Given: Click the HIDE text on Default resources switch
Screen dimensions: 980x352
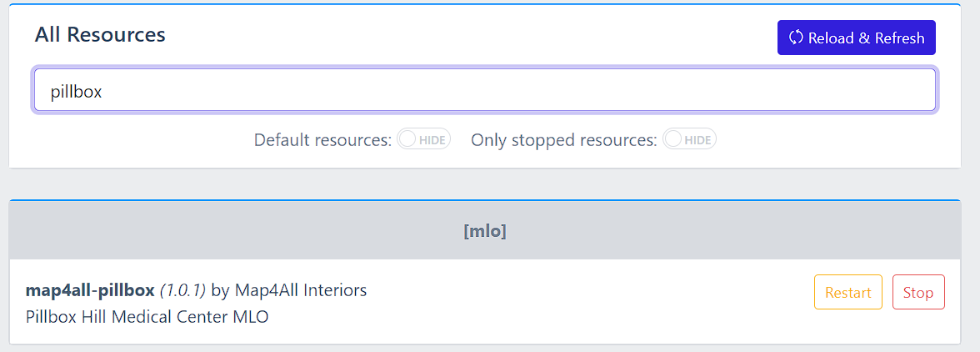Looking at the screenshot, I should click(432, 140).
